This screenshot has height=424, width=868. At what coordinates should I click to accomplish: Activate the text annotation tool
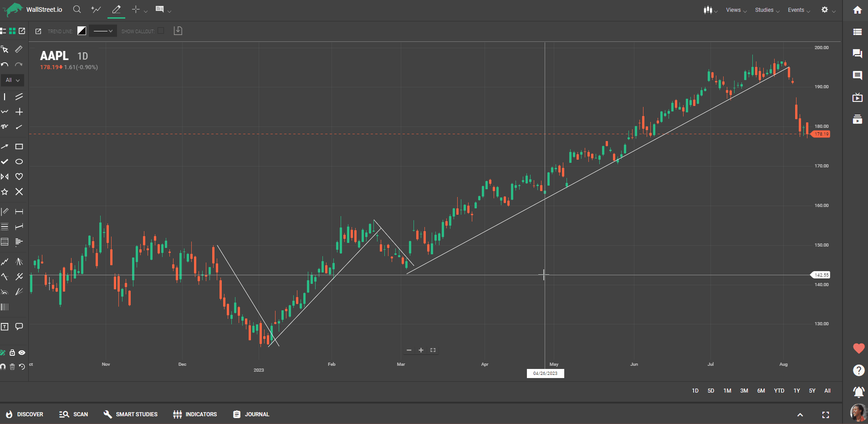5,327
